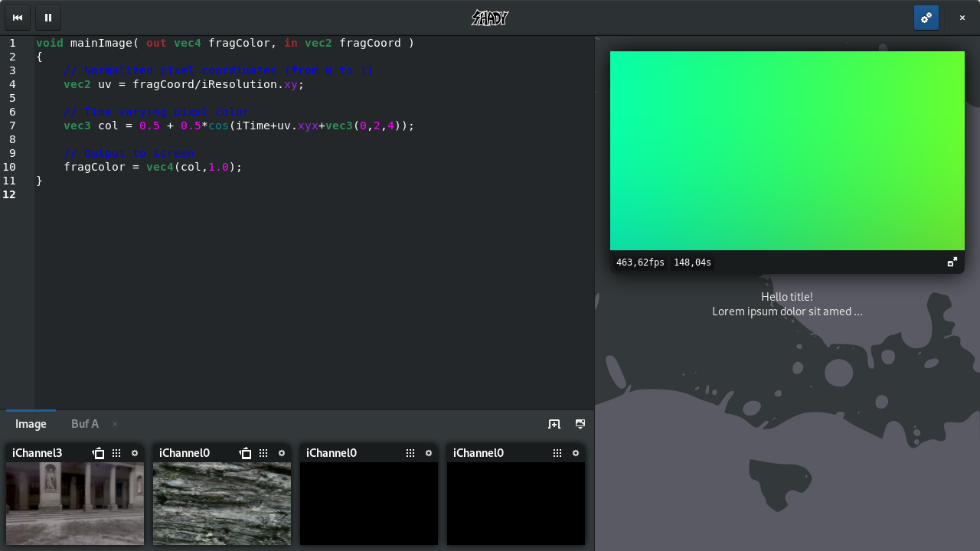This screenshot has width=980, height=551.
Task: Click grid icon on rock texture channel
Action: tap(263, 453)
